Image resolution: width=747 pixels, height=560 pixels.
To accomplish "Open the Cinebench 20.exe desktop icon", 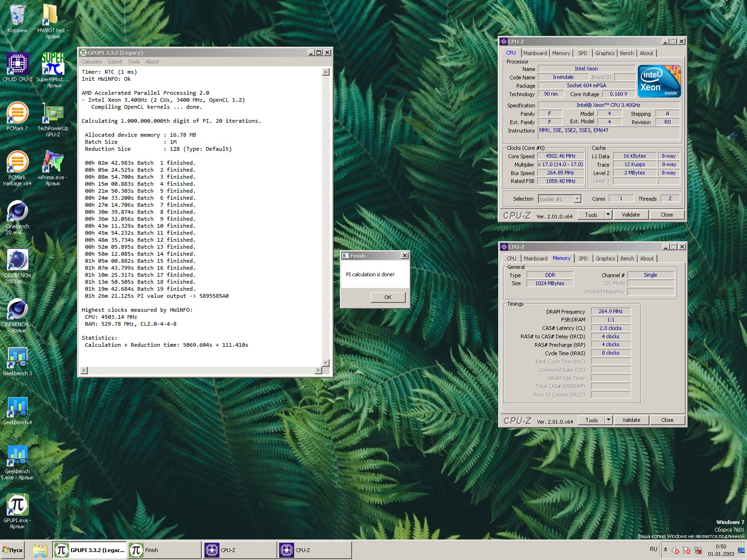I will [17, 217].
